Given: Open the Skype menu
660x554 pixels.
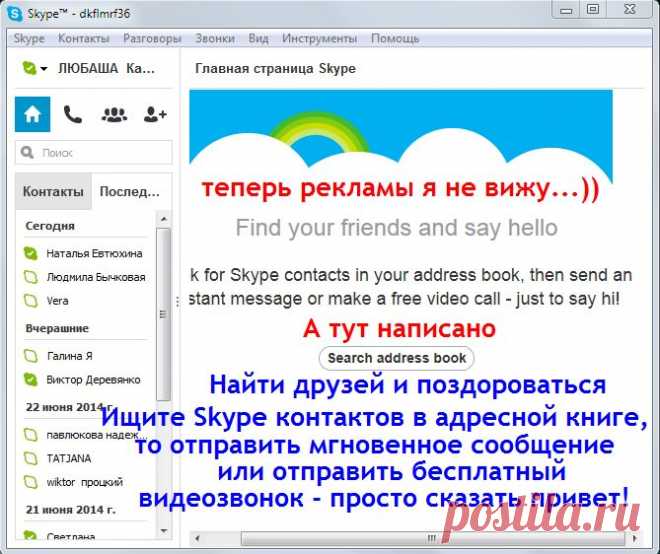Looking at the screenshot, I should click(x=29, y=39).
